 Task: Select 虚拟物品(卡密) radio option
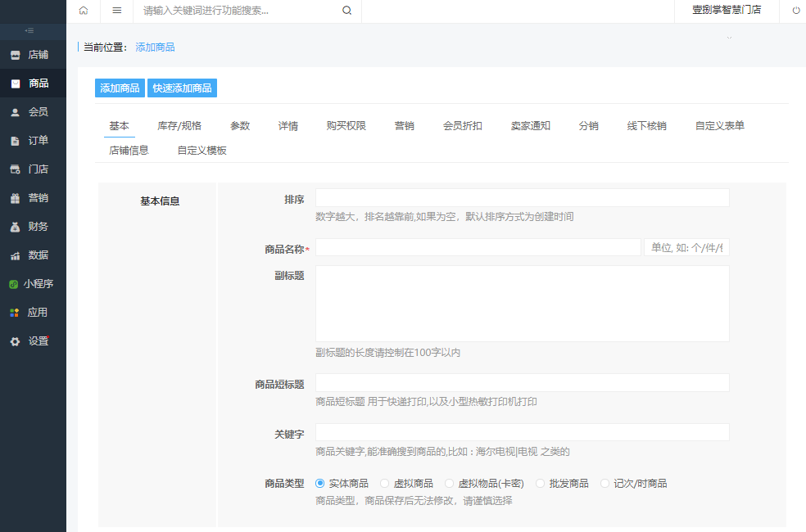tap(449, 483)
